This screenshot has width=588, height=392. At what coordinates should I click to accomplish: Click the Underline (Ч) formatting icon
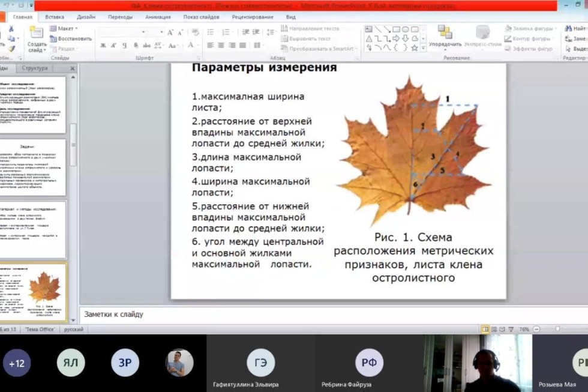point(124,46)
